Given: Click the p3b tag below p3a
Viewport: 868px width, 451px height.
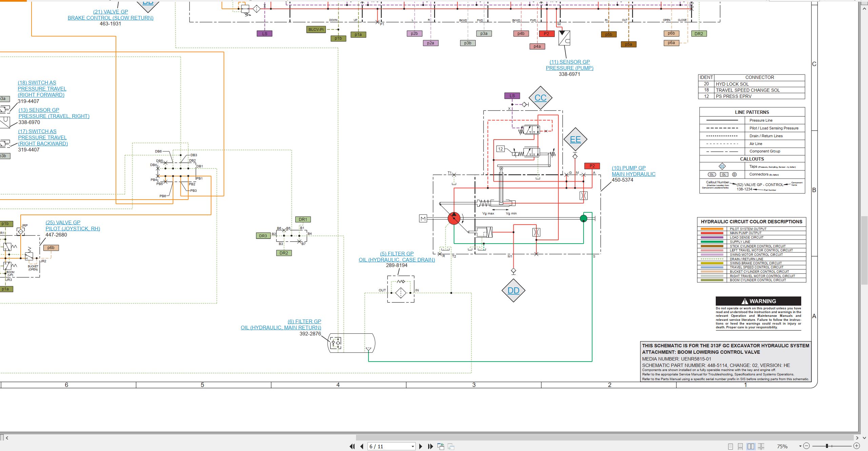Looking at the screenshot, I should point(468,43).
